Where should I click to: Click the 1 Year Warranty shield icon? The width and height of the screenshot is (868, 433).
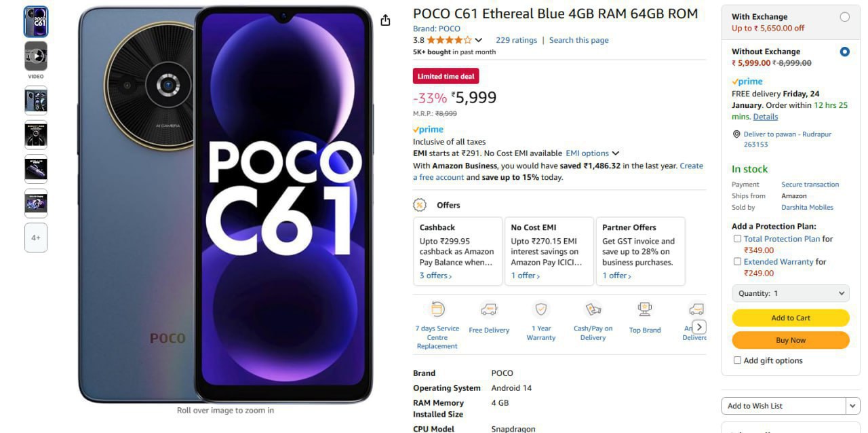click(541, 309)
